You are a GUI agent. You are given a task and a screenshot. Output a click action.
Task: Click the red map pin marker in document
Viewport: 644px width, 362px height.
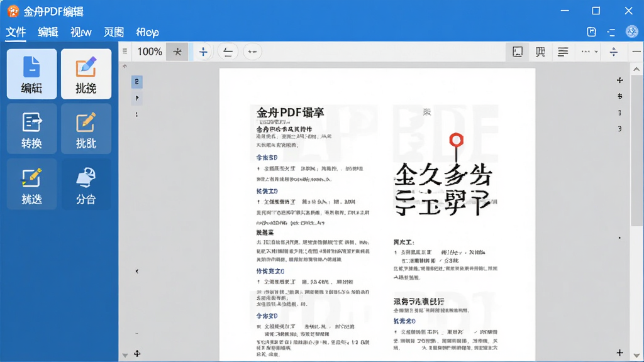pyautogui.click(x=457, y=147)
